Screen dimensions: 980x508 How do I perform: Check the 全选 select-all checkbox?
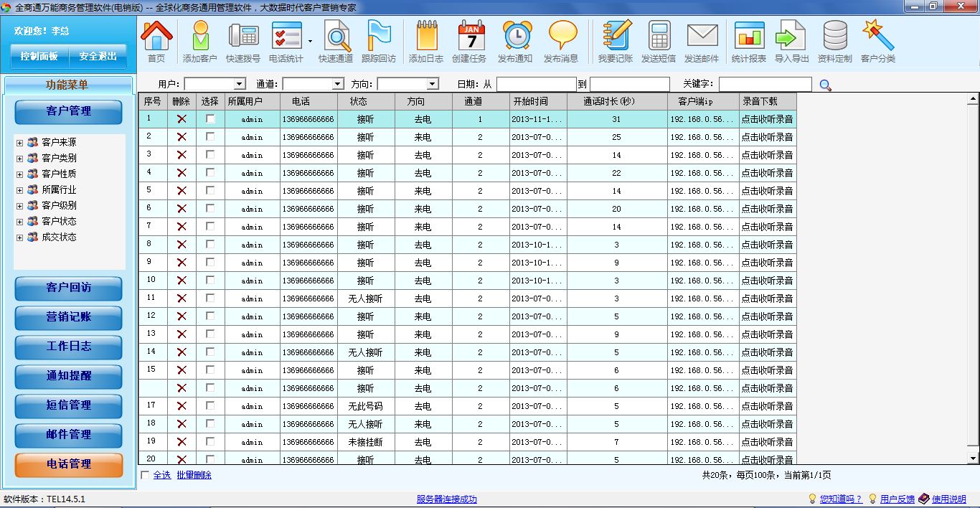146,475
